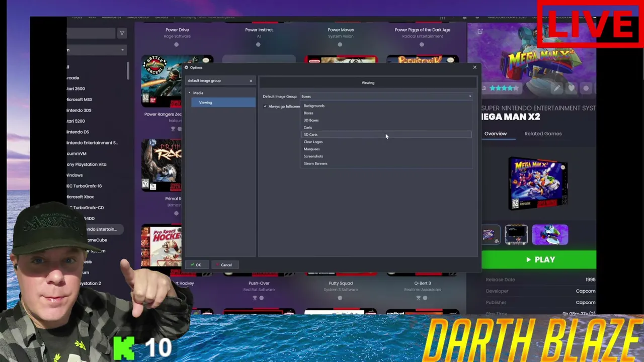The width and height of the screenshot is (644, 362).
Task: Select Arcade platform in sidebar
Action: tap(73, 78)
